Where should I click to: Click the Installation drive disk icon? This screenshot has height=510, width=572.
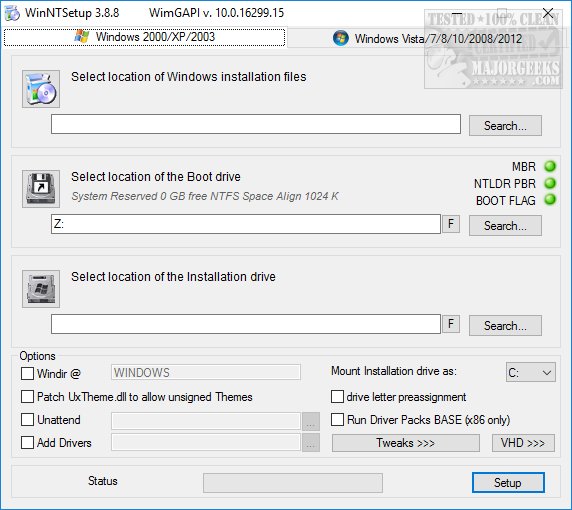(41, 289)
